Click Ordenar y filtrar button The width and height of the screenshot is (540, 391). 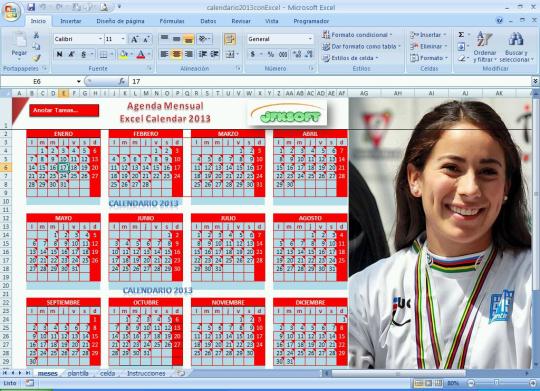point(485,47)
